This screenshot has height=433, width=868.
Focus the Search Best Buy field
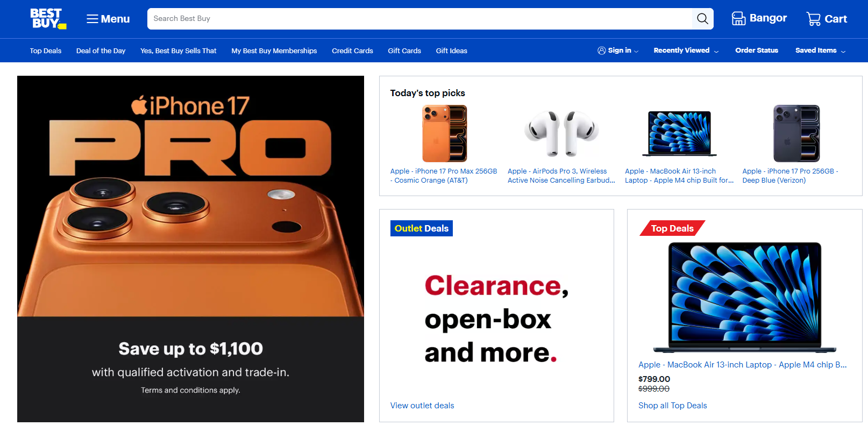[x=419, y=19]
